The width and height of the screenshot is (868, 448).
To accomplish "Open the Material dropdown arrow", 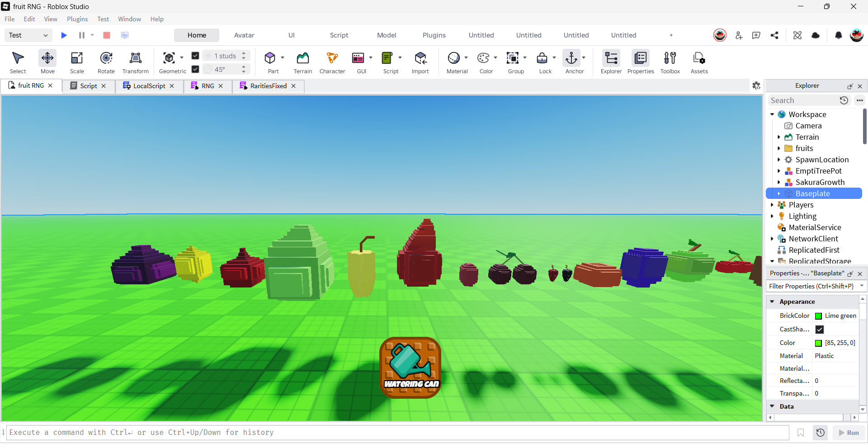I will click(x=466, y=57).
